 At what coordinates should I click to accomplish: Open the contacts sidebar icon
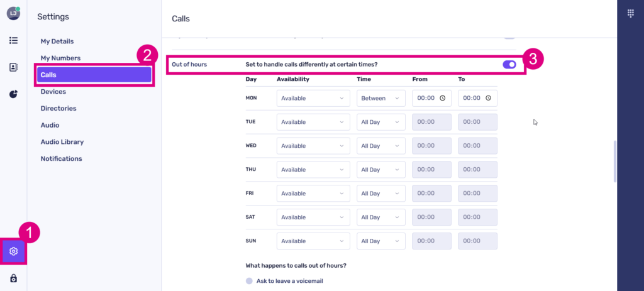tap(13, 67)
